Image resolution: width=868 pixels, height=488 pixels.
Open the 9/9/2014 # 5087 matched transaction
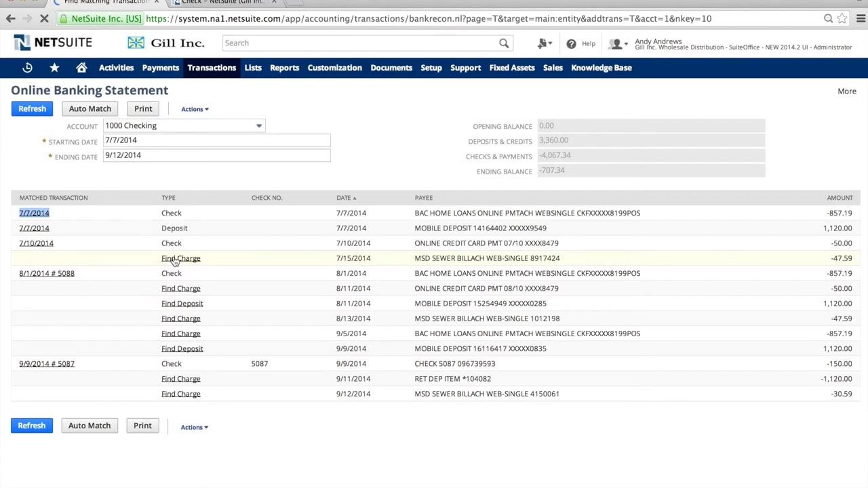(x=47, y=364)
